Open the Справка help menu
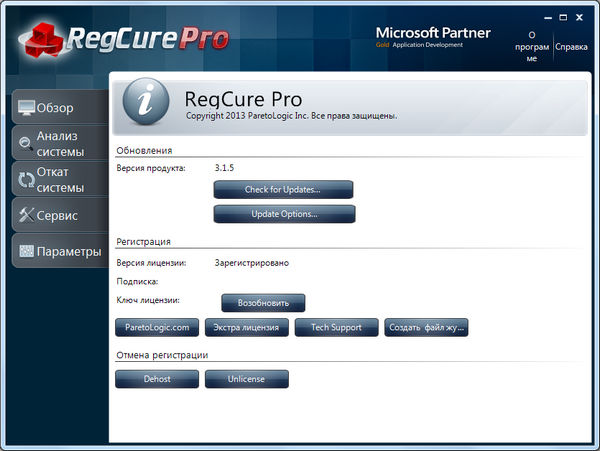The image size is (600, 451). (x=571, y=46)
